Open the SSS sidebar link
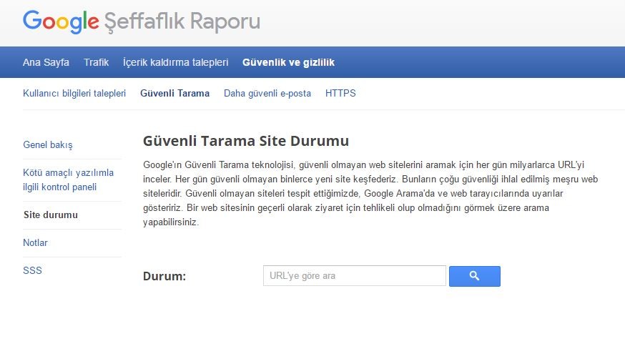This screenshot has height=364, width=625. pos(32,270)
